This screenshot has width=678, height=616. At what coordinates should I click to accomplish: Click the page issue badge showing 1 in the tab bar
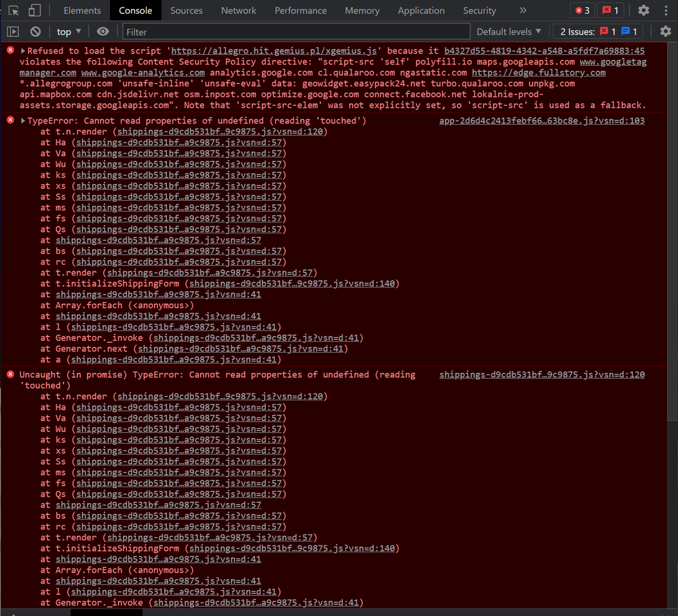tap(611, 10)
